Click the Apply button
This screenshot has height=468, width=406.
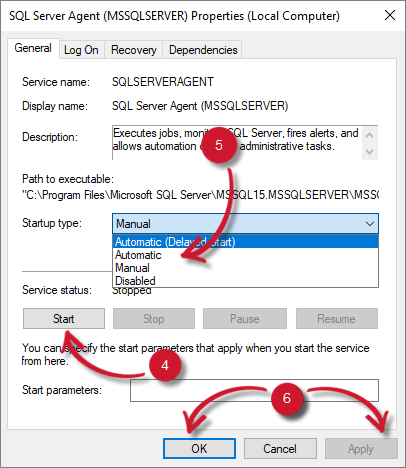361,449
